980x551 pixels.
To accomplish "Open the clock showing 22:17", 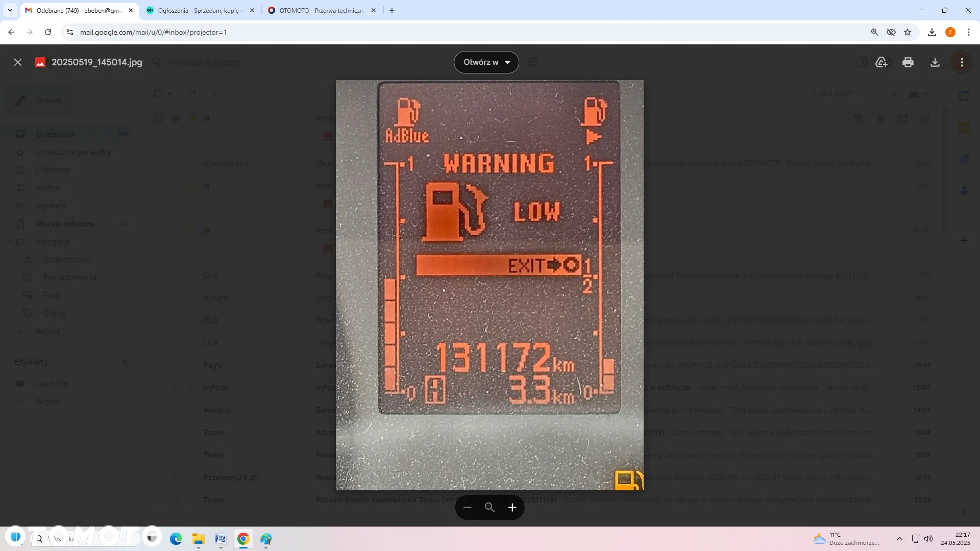I will pos(955,539).
